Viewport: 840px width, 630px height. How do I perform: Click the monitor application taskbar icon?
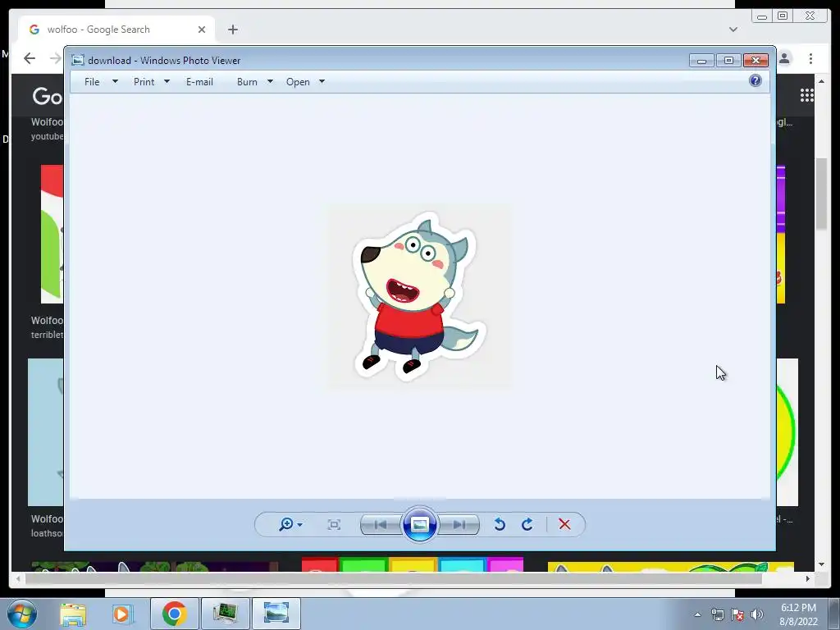(x=226, y=614)
